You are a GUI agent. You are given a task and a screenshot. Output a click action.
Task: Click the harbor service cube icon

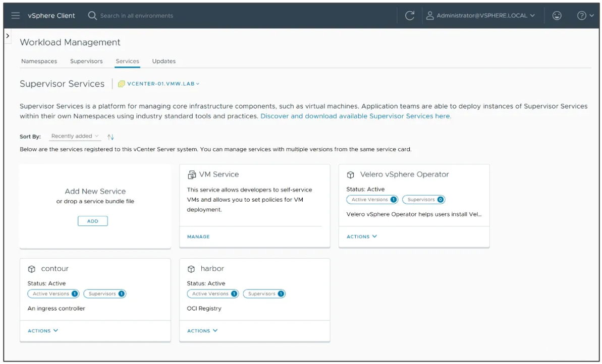tap(191, 269)
